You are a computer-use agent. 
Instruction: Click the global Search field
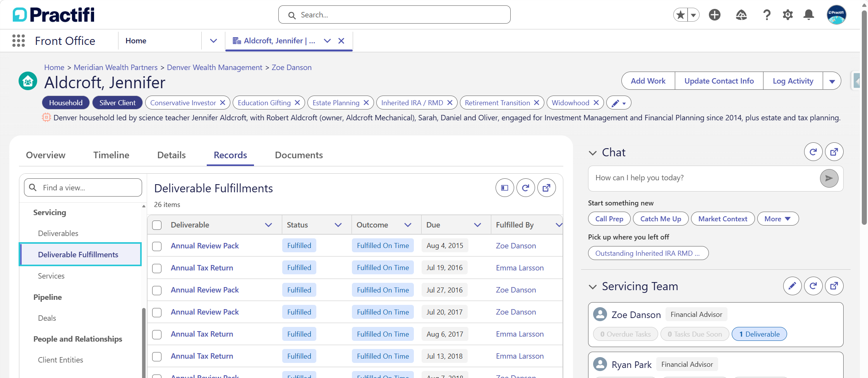click(394, 15)
